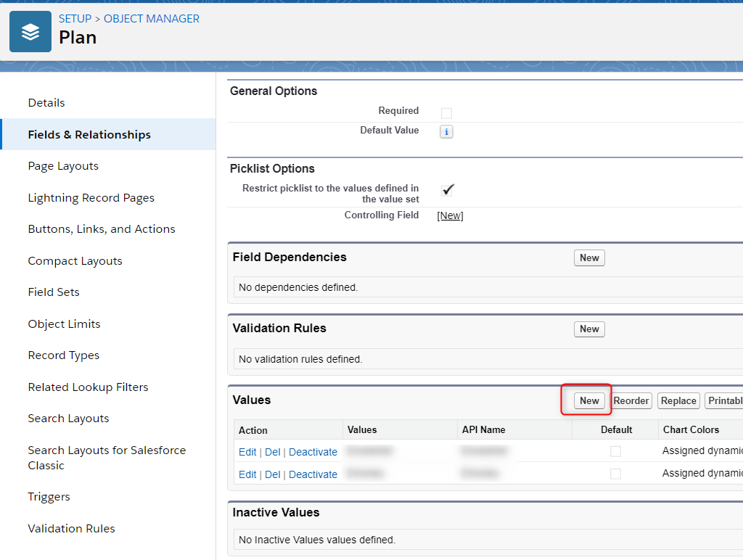Click the Inactive Values heading
743x560 pixels.
[x=276, y=512]
